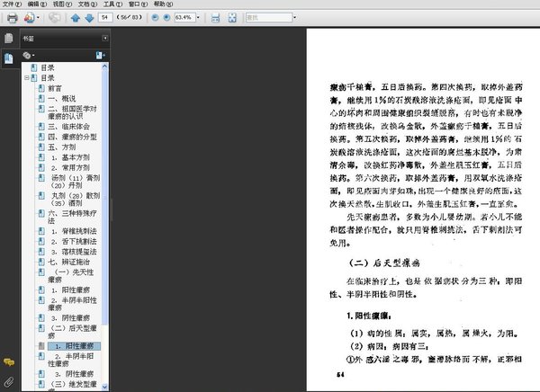Select the 前言 bookmark
540x392 pixels.
55,88
